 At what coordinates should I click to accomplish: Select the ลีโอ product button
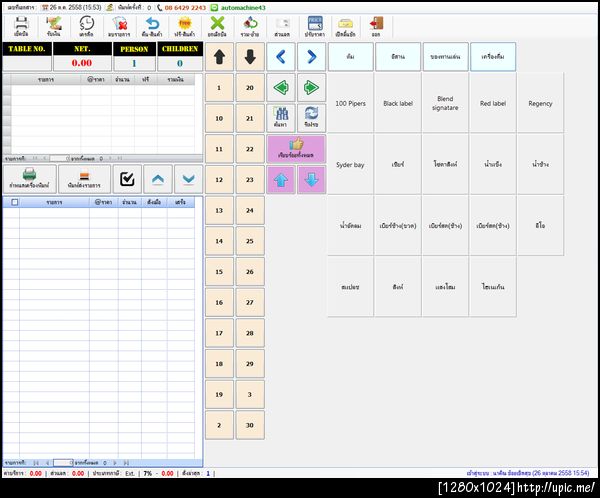click(x=540, y=226)
